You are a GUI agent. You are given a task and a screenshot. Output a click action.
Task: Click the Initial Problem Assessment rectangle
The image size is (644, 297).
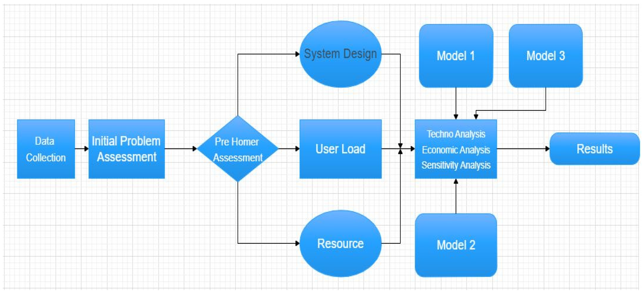pos(127,149)
